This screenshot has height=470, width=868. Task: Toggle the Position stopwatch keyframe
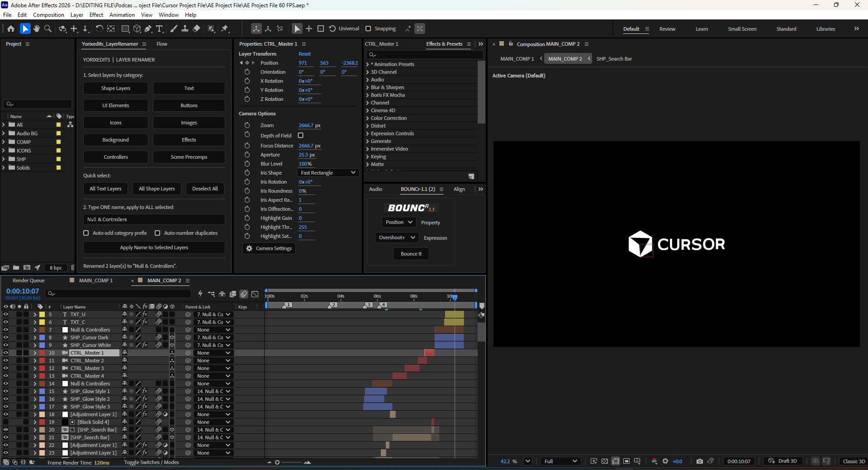click(x=247, y=63)
